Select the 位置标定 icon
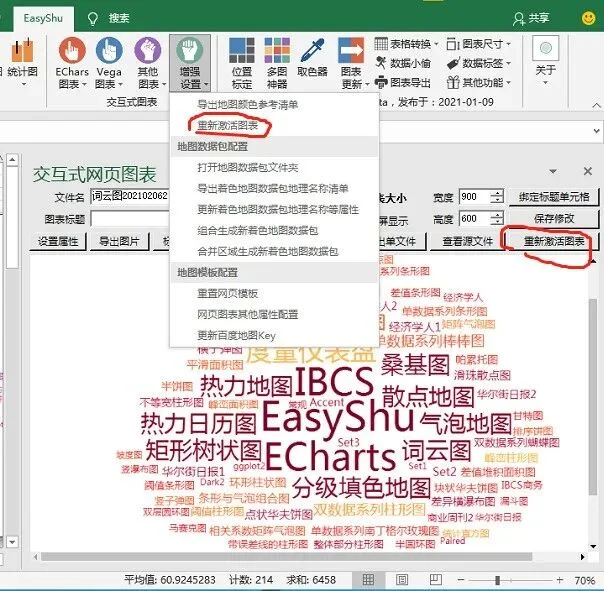 [242, 63]
